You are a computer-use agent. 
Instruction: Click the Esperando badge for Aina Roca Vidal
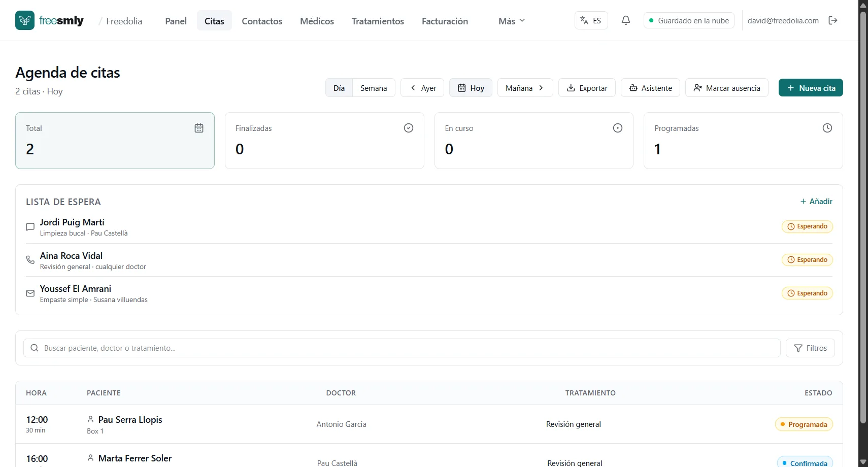[x=807, y=260]
